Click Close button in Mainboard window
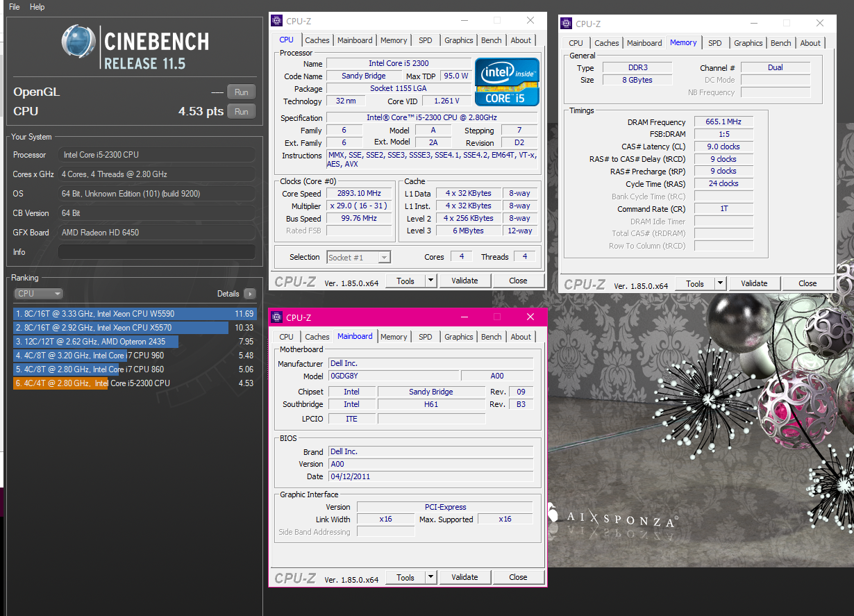854x616 pixels. pyautogui.click(x=518, y=577)
